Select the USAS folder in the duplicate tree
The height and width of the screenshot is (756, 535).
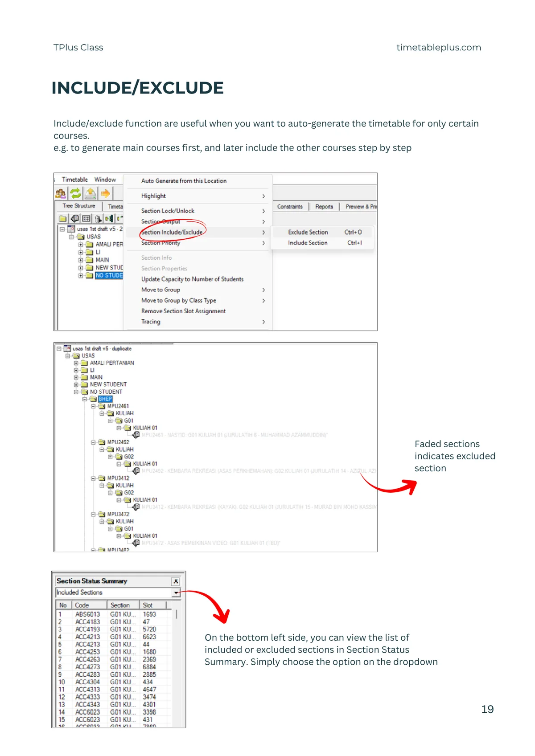tap(88, 356)
